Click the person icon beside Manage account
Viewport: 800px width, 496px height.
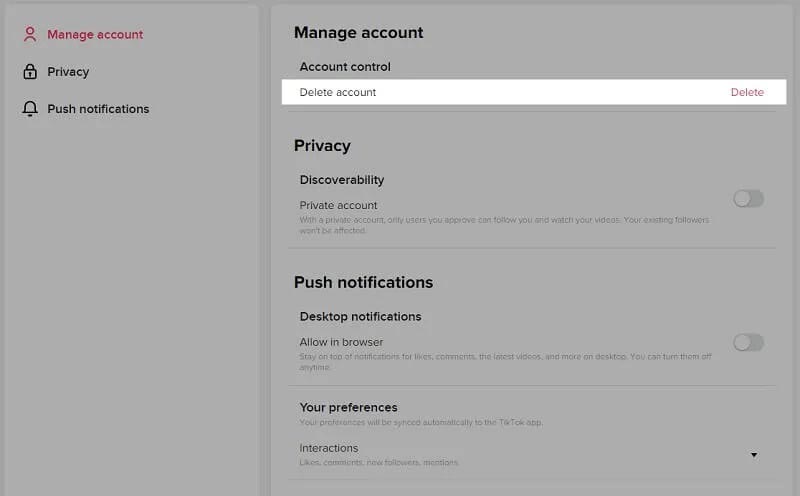[30, 34]
